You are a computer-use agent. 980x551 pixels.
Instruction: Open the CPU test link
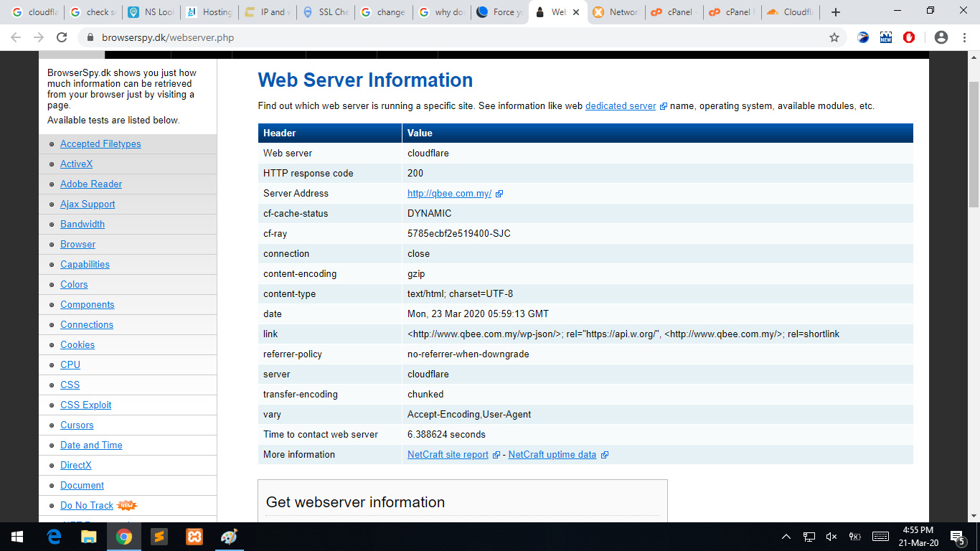pyautogui.click(x=70, y=365)
